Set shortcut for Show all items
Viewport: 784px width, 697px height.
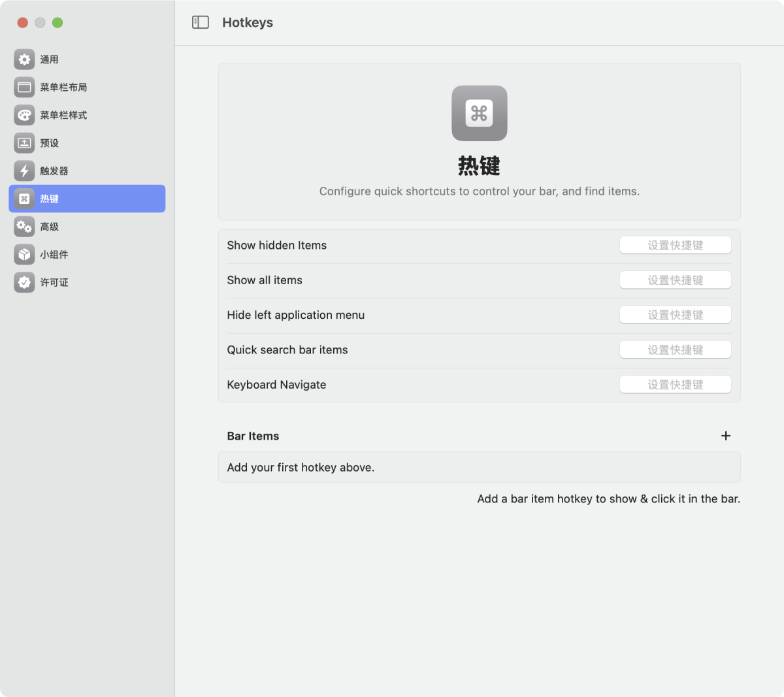coord(675,280)
